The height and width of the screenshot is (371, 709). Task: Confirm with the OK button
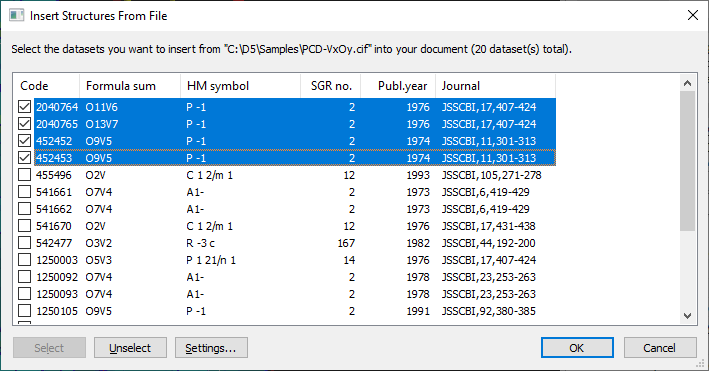(577, 347)
